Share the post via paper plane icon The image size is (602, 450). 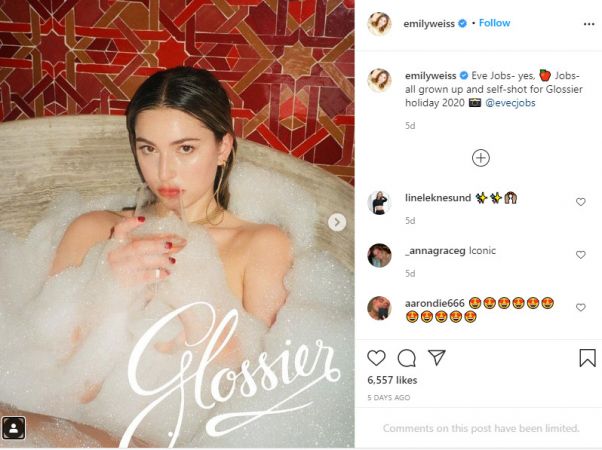pos(437,357)
